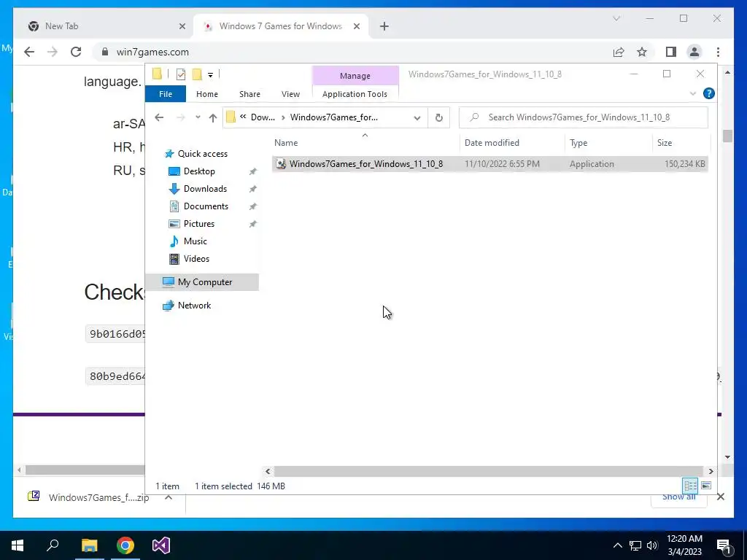The image size is (747, 560).
Task: Show hidden system tray icons
Action: pyautogui.click(x=617, y=545)
